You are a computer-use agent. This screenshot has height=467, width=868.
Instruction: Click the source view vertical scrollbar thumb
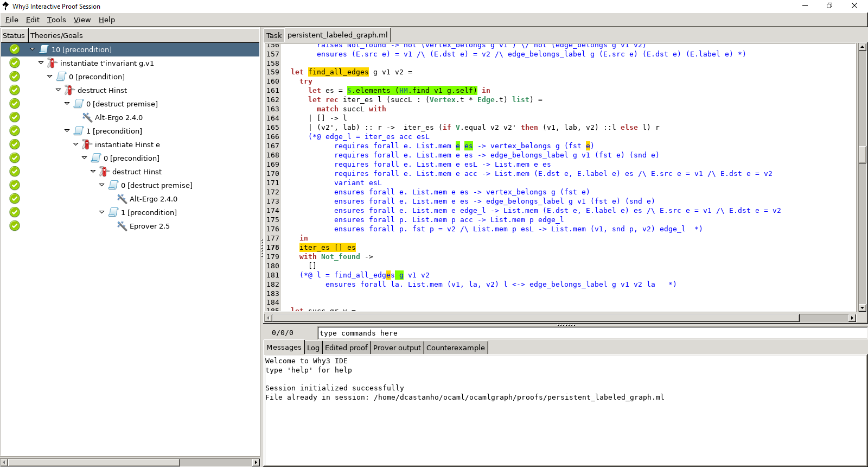click(862, 155)
